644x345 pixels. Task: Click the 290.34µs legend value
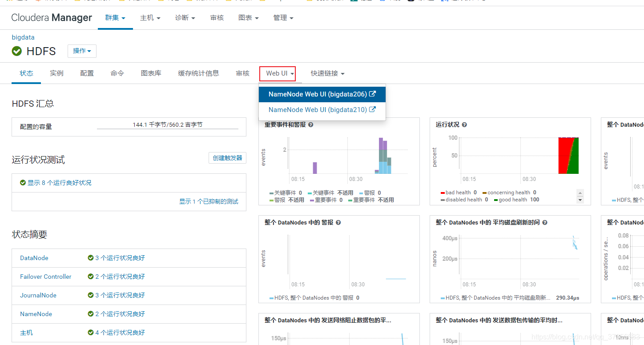coord(568,298)
